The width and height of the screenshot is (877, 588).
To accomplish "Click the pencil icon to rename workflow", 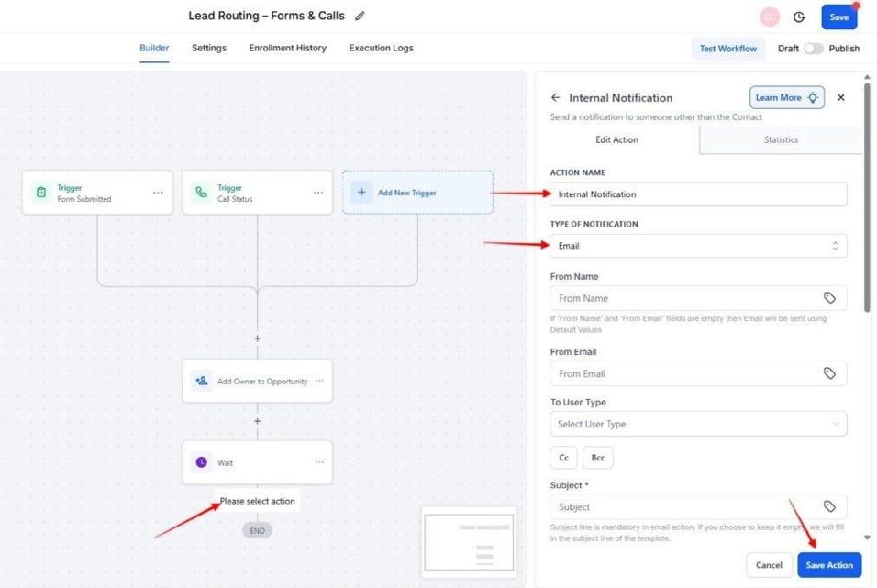I will coord(360,17).
